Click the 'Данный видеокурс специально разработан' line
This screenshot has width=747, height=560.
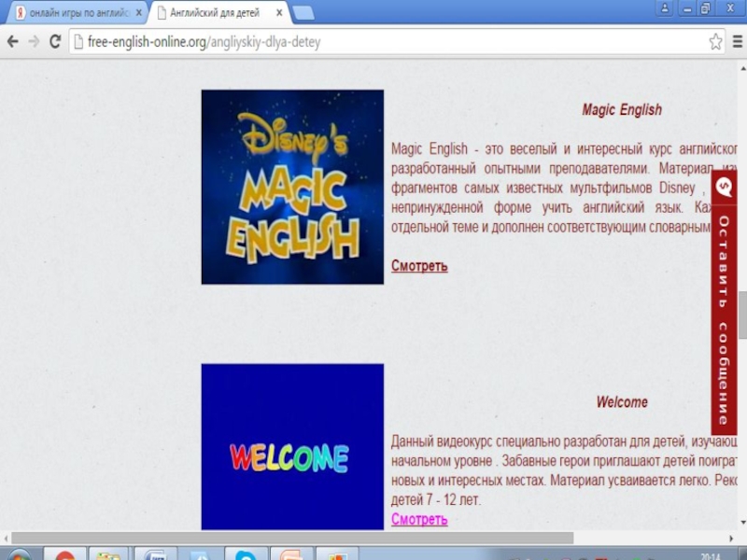click(564, 441)
